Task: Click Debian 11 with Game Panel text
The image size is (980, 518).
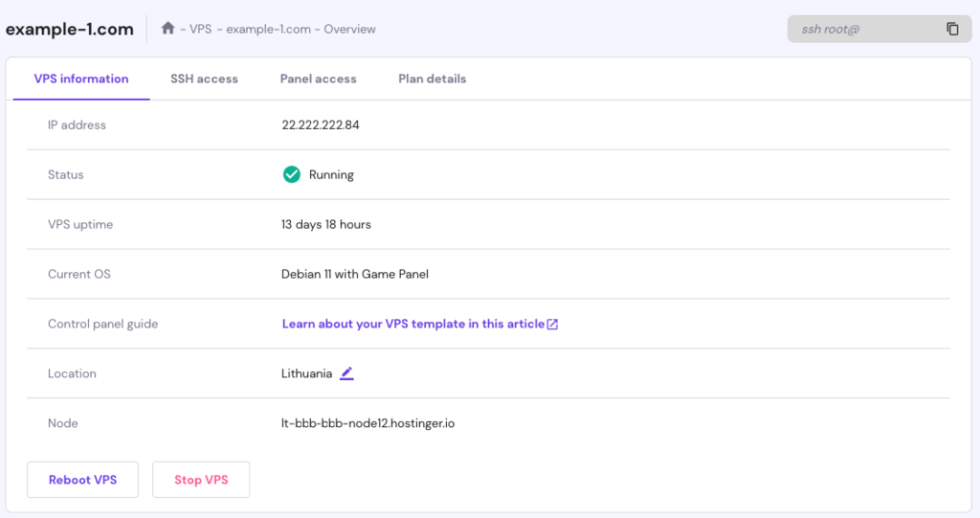Action: click(x=355, y=274)
